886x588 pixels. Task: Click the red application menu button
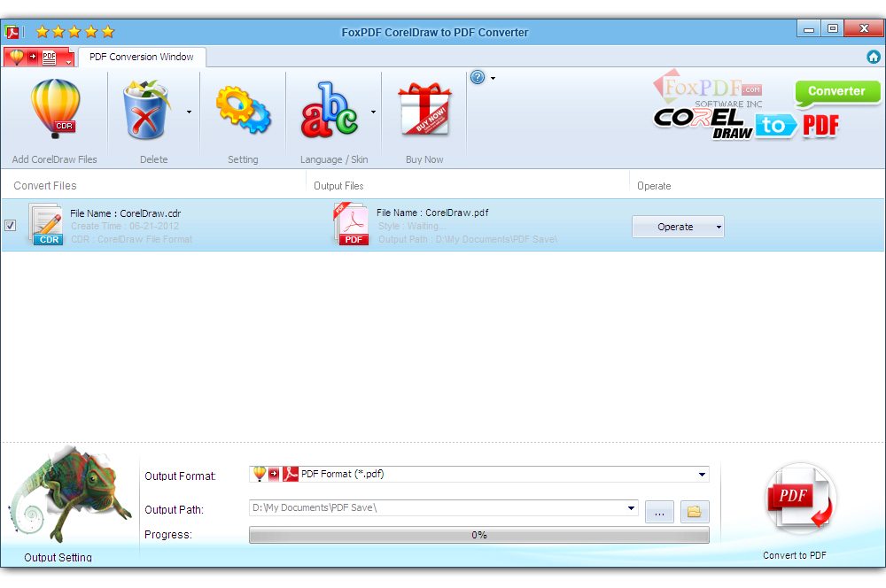39,57
